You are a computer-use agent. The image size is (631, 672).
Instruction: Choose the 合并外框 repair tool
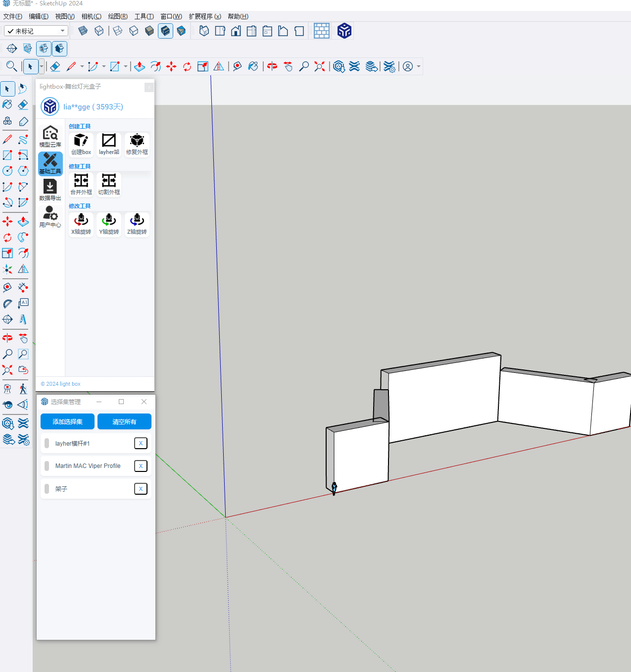pyautogui.click(x=81, y=181)
